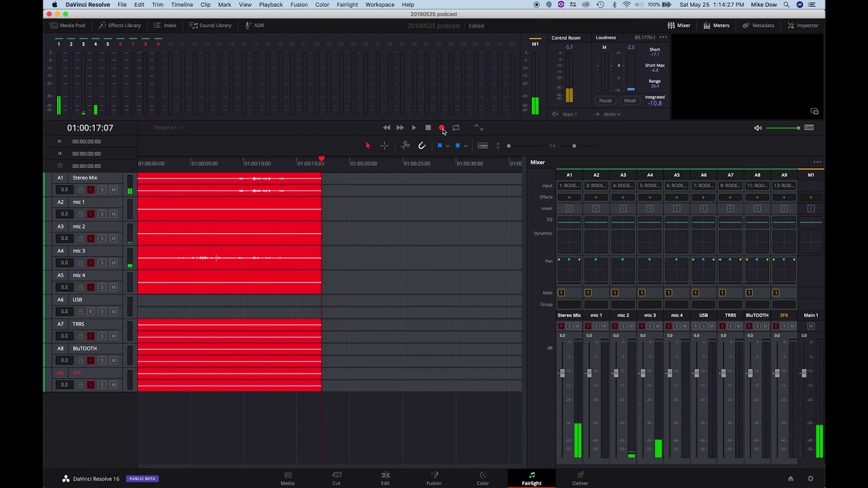Image resolution: width=868 pixels, height=488 pixels.
Task: Toggle the A3 insert button in mixer
Action: coord(623,209)
